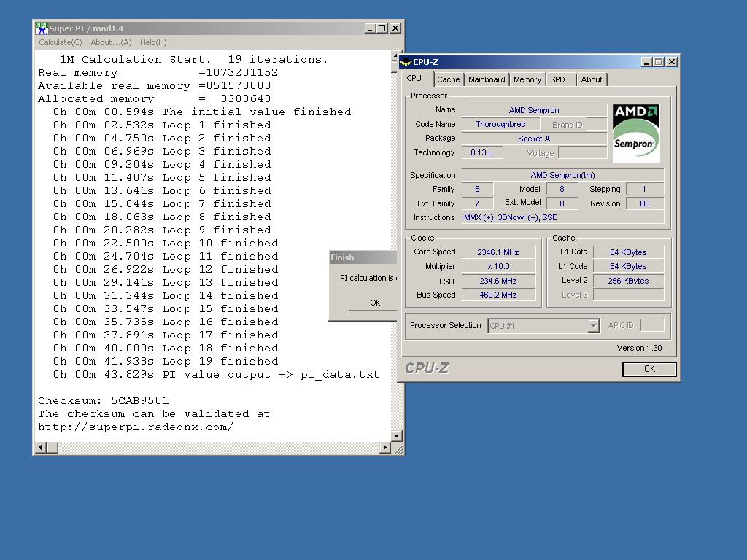The width and height of the screenshot is (747, 560).
Task: Click the Core Speed value 2346.1 MHz
Action: click(498, 252)
